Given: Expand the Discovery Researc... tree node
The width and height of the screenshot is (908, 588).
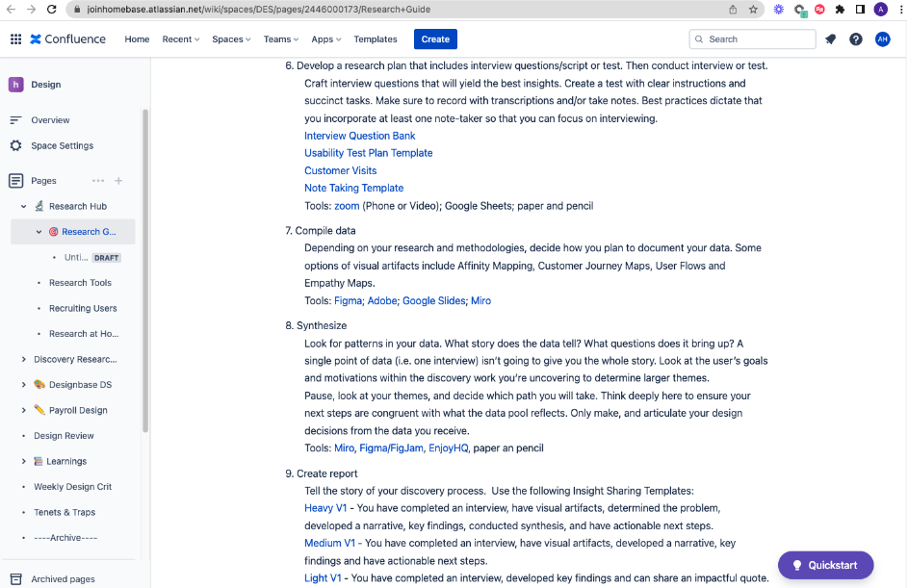Looking at the screenshot, I should (24, 359).
